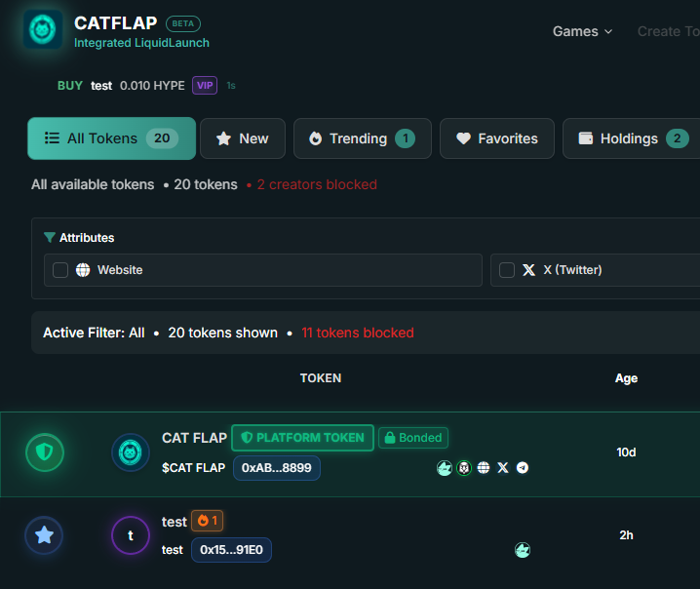Click the Attributes filter funnel icon

(50, 238)
